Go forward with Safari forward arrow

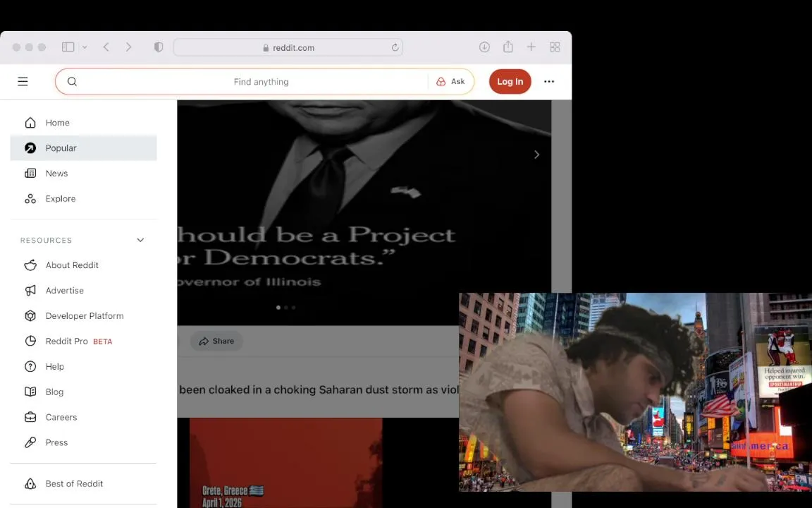128,47
